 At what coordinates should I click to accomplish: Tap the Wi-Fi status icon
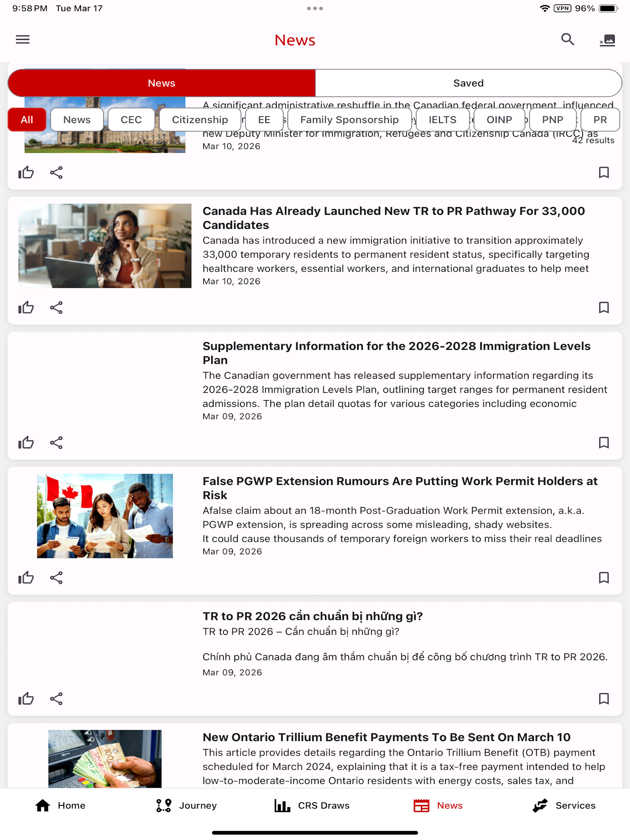tap(545, 8)
